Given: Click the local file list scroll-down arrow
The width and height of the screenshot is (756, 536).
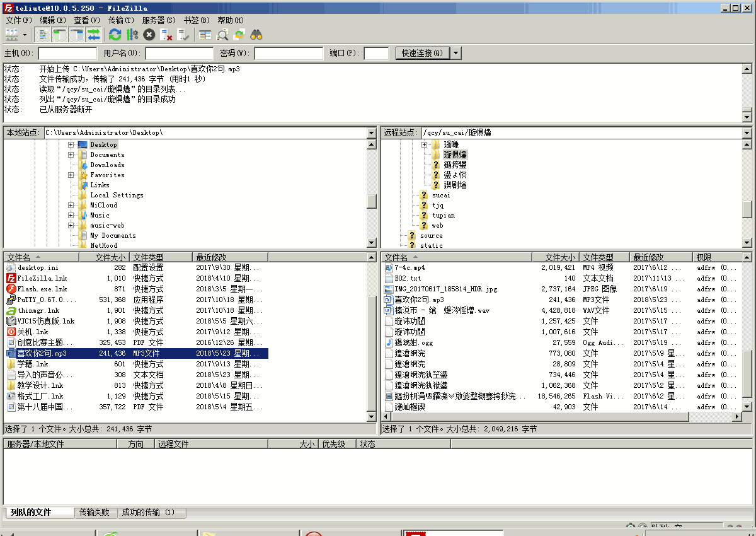Looking at the screenshot, I should tap(372, 417).
